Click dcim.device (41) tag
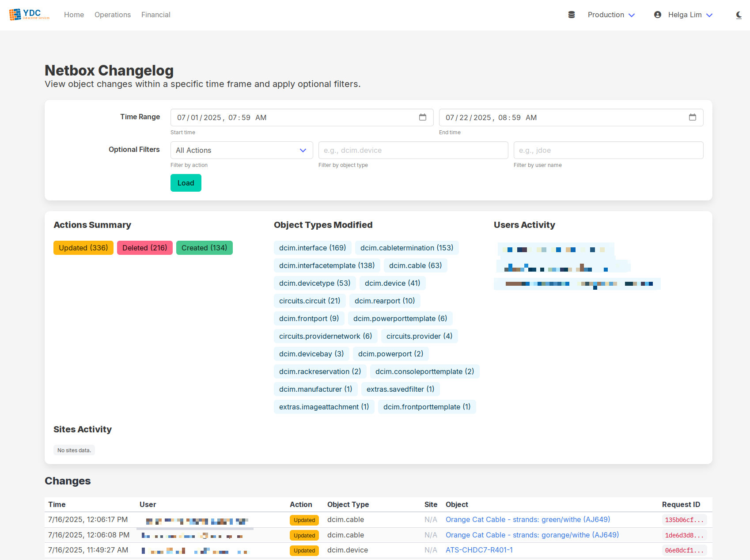This screenshot has height=560, width=750. click(393, 283)
